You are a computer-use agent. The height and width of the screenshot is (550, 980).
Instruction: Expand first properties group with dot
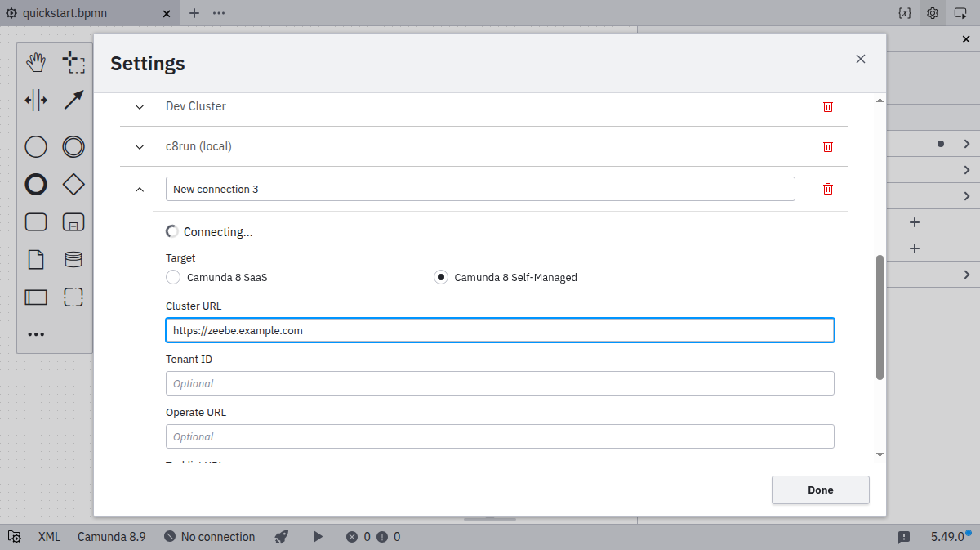967,144
